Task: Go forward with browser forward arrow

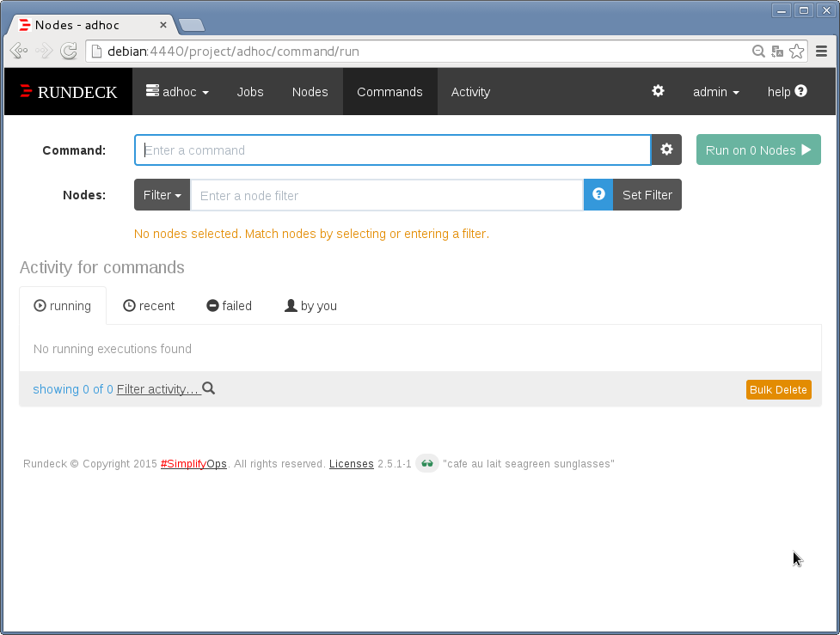Action: pos(44,51)
